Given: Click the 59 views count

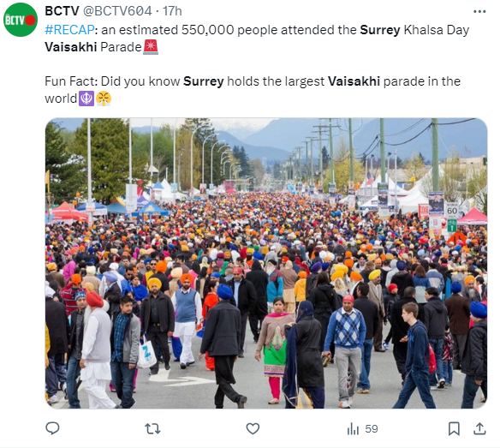Looking at the screenshot, I should (372, 428).
